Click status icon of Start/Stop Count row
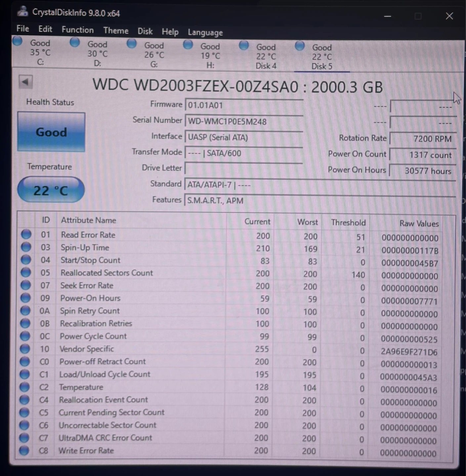Viewport: 466px width, 476px height. (x=26, y=260)
